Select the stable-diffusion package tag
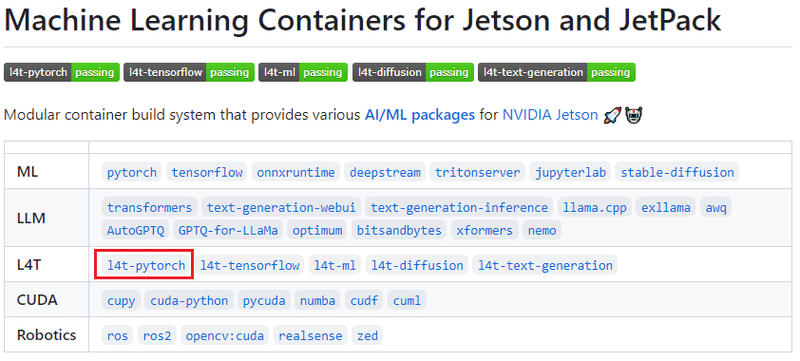 click(x=677, y=172)
